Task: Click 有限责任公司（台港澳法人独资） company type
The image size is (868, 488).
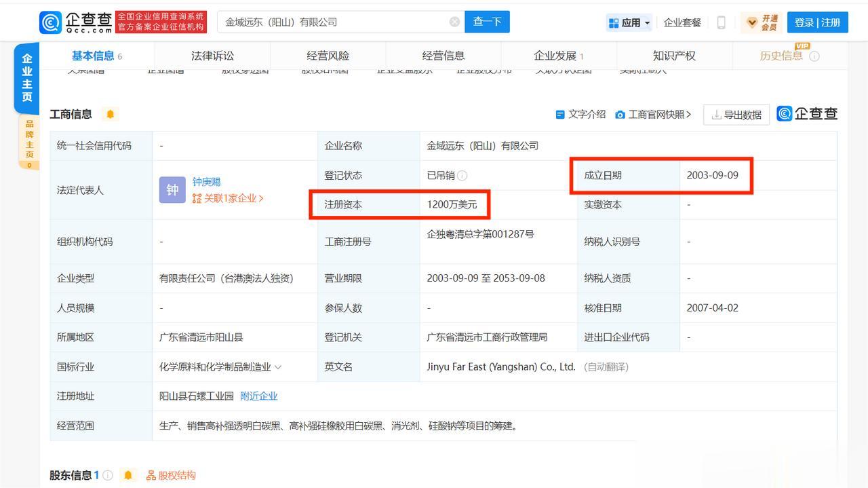Action: (x=226, y=278)
